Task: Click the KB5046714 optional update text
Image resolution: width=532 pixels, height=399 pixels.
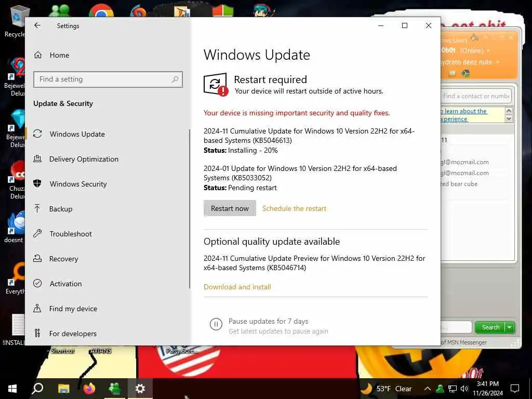Action: pyautogui.click(x=314, y=263)
